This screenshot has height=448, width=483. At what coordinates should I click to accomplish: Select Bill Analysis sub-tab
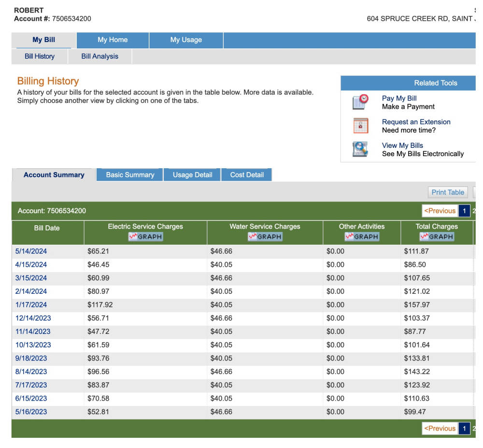99,57
